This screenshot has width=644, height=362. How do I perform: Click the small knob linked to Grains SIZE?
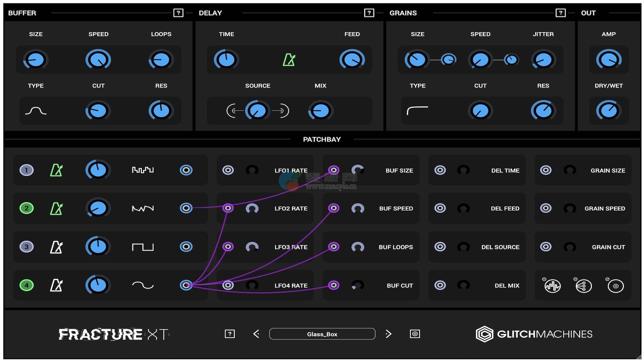pyautogui.click(x=449, y=60)
